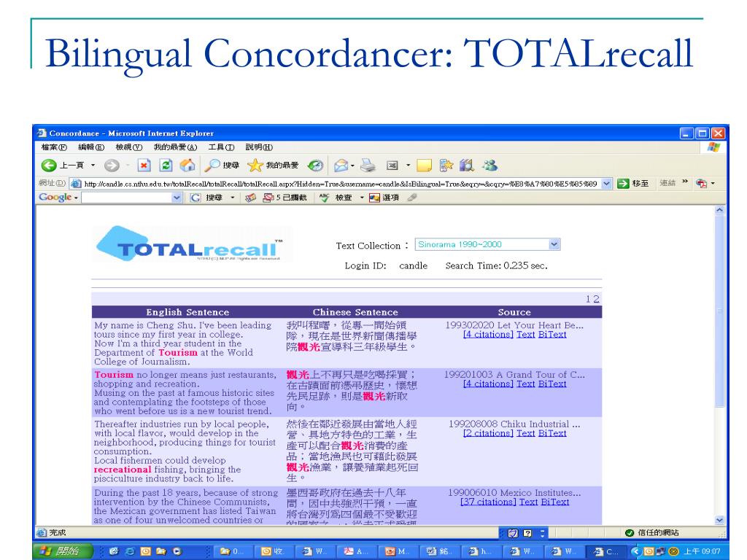Click the BiText link in Let Your Heart row
Image resolution: width=747 pixels, height=560 pixels.
pyautogui.click(x=552, y=334)
